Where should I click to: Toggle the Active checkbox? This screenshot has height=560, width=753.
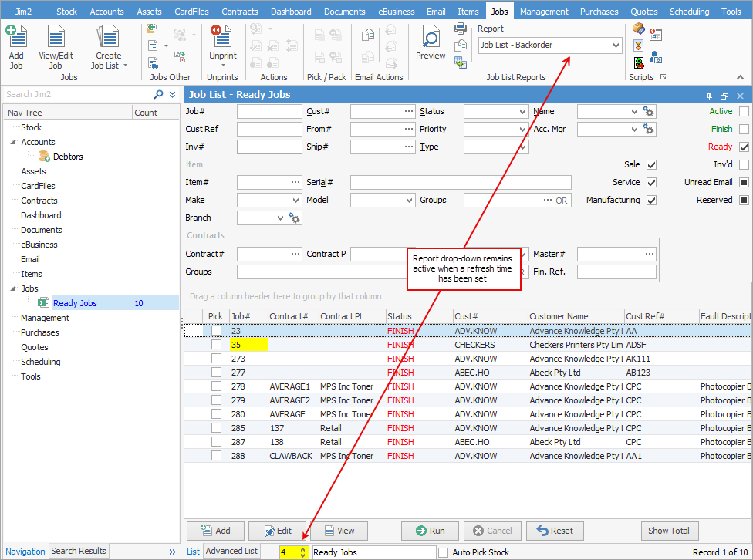point(744,111)
